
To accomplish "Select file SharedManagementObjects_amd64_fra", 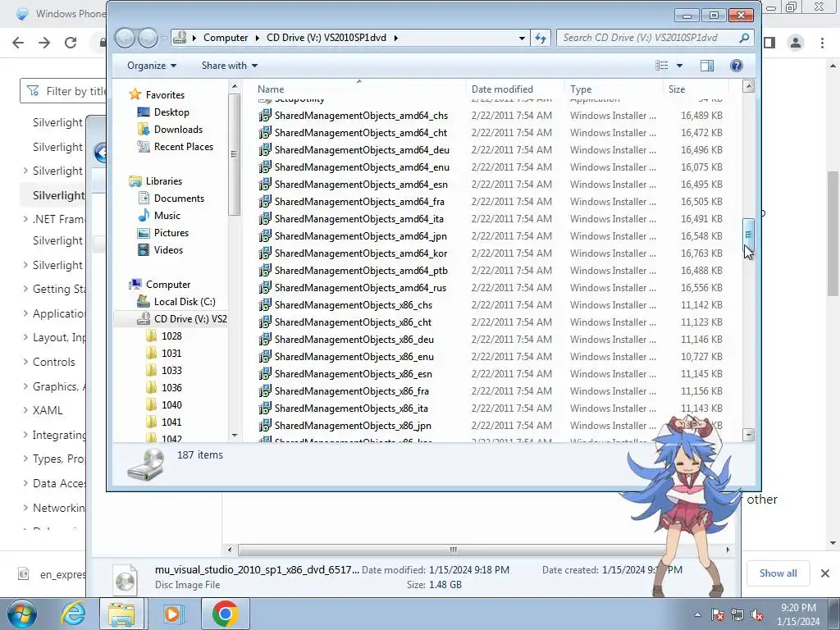I will 359,202.
